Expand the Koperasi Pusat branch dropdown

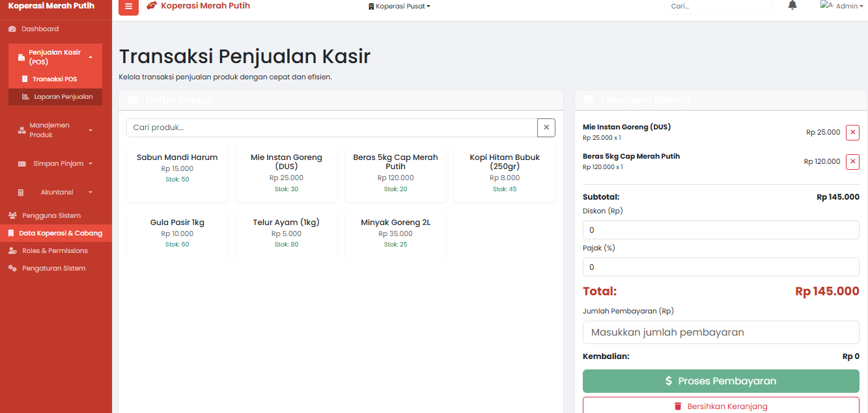pos(399,7)
